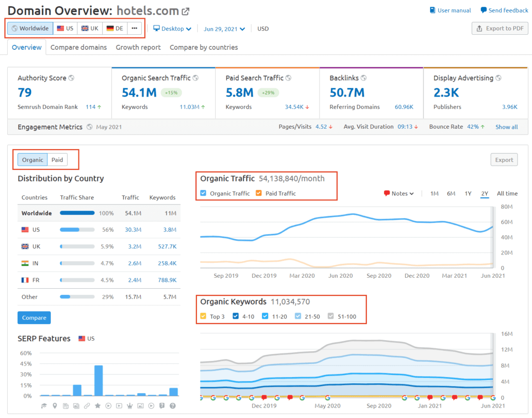Toggle the 51-100 keywords checkbox
The height and width of the screenshot is (418, 532).
[x=331, y=316]
